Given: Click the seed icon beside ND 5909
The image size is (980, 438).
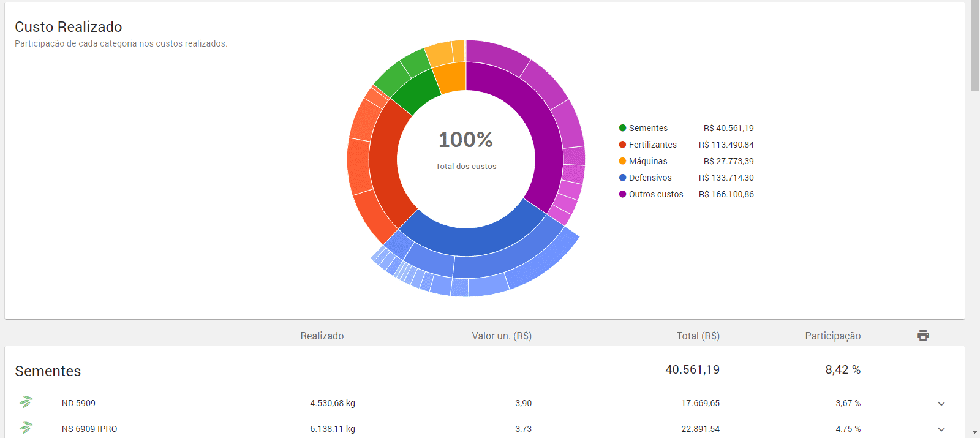Looking at the screenshot, I should coord(26,402).
